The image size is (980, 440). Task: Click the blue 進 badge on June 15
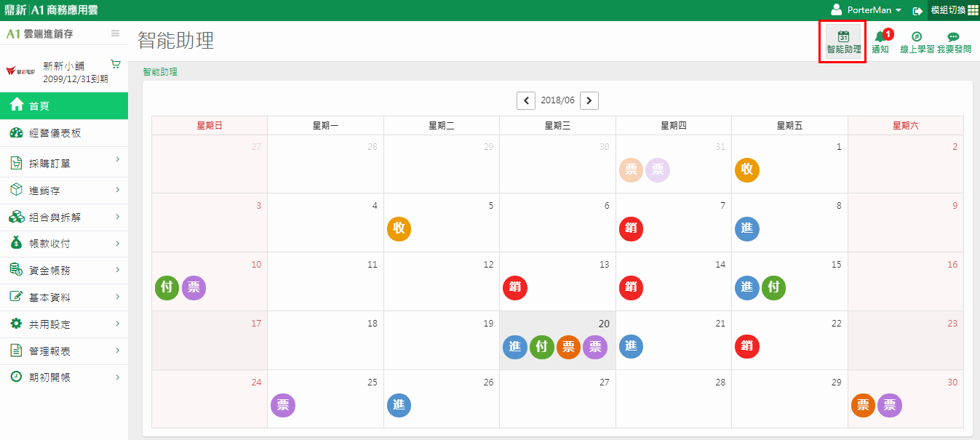click(x=747, y=288)
